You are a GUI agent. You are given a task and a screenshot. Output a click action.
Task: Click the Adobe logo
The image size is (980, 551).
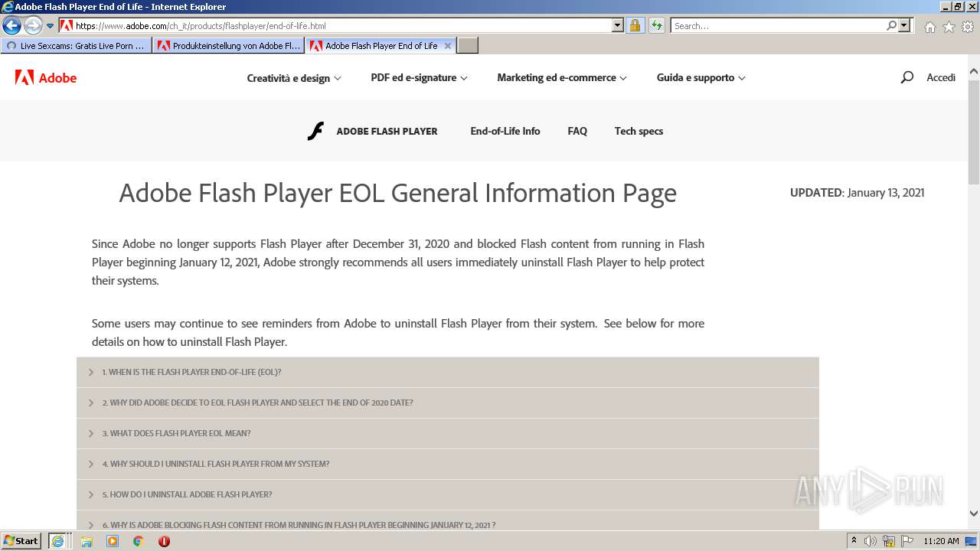point(46,77)
